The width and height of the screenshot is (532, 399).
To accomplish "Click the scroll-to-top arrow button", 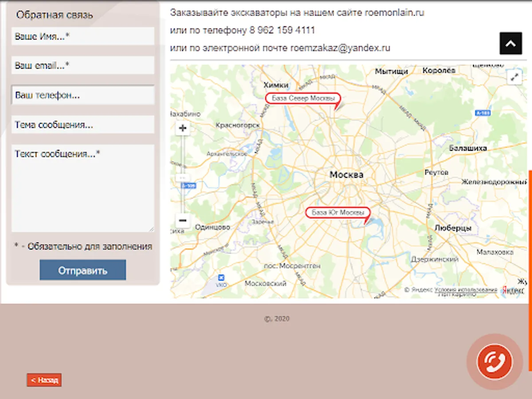I will [511, 43].
